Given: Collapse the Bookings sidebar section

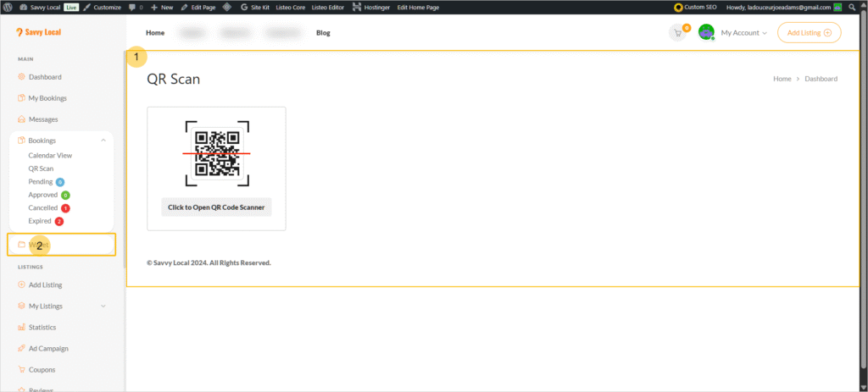Looking at the screenshot, I should tap(103, 141).
